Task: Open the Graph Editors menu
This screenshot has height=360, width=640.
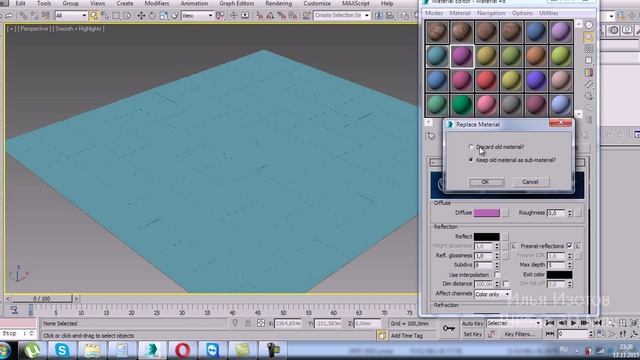Action: [x=236, y=3]
